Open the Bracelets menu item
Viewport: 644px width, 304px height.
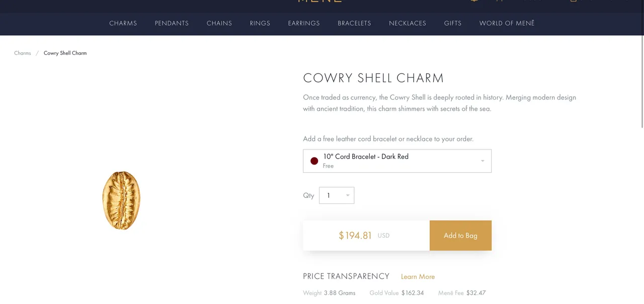354,23
